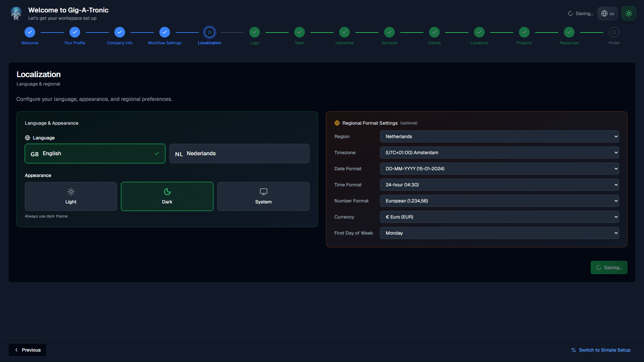Choose Light appearance theme
This screenshot has height=362, width=644.
[x=71, y=196]
